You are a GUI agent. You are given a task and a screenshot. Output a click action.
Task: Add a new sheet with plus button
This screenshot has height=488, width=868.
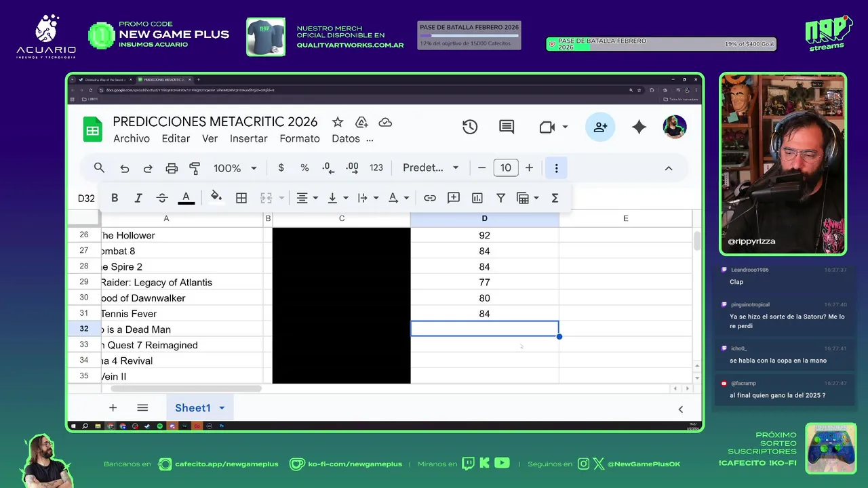[113, 408]
